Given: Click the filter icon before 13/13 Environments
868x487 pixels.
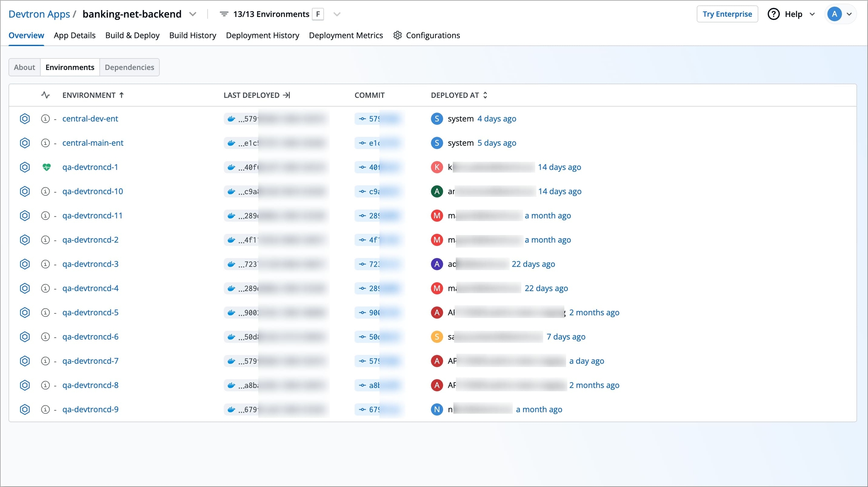Looking at the screenshot, I should pos(224,14).
